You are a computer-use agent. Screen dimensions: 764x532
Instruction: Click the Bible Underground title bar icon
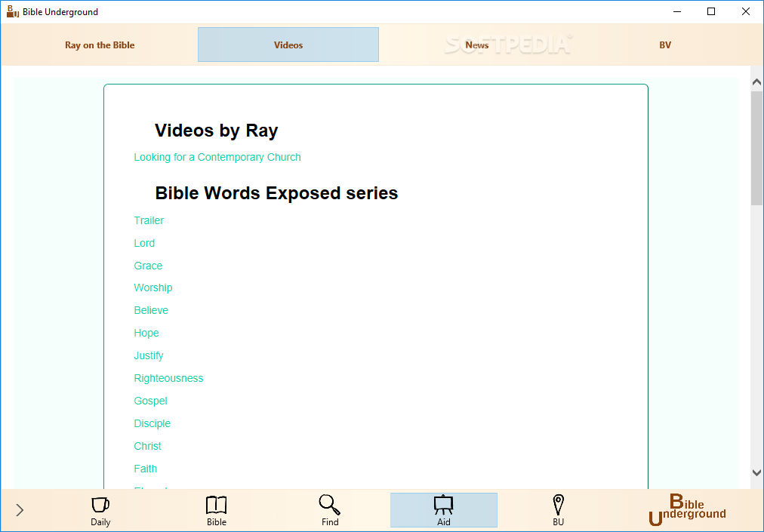pos(13,11)
